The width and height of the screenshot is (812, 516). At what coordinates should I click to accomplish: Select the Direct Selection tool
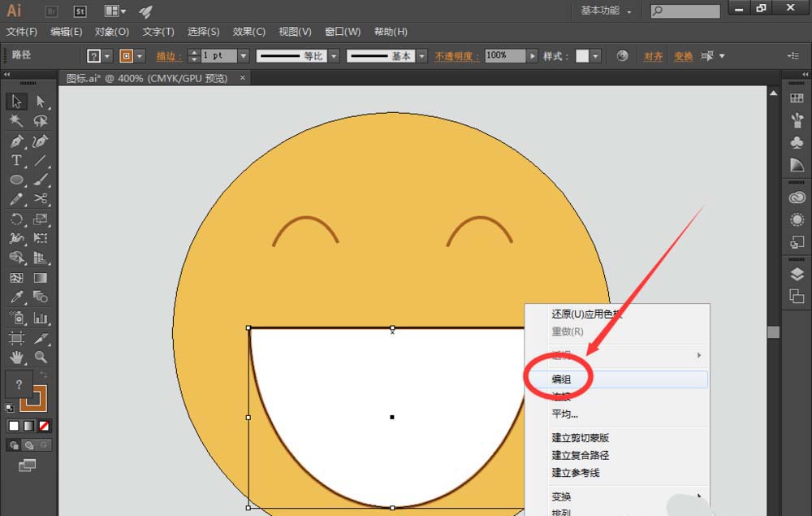point(41,101)
